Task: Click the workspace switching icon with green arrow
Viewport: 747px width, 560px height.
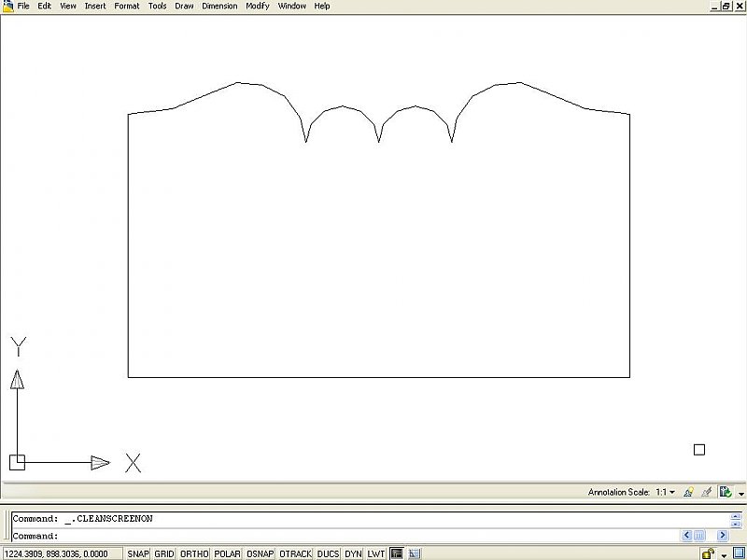Action: [726, 492]
